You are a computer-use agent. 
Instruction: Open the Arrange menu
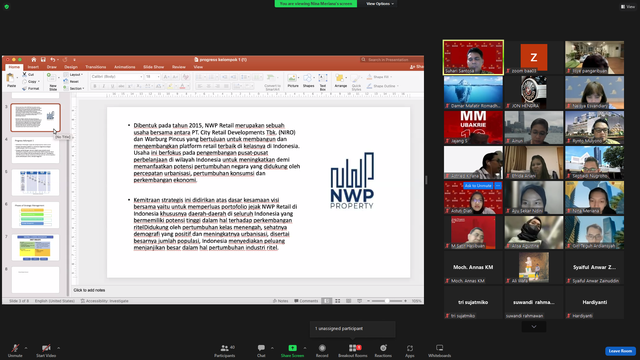(340, 80)
